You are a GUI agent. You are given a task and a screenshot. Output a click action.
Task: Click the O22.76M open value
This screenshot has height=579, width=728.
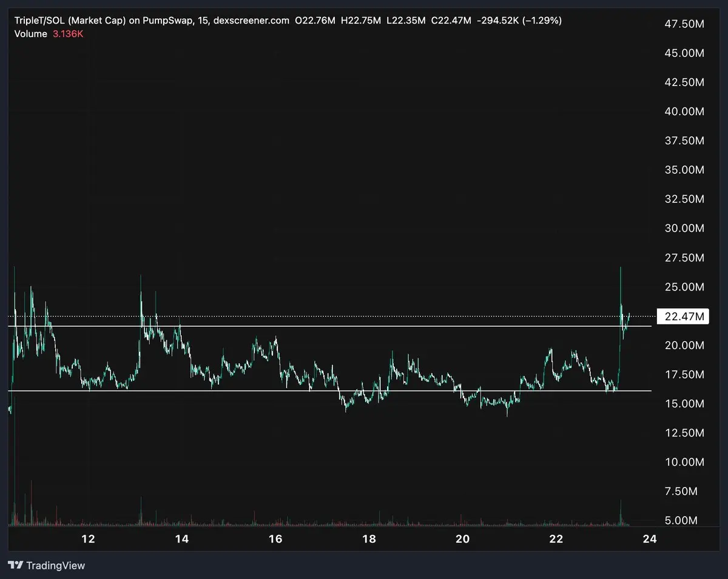(315, 21)
